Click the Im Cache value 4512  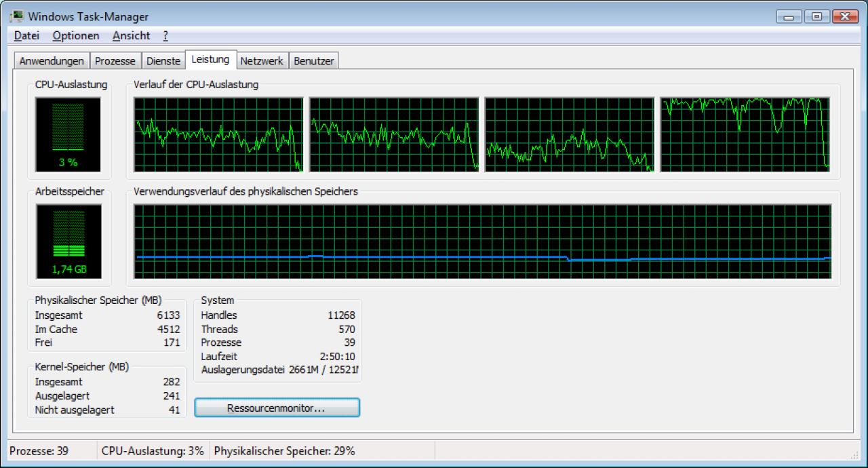point(168,329)
